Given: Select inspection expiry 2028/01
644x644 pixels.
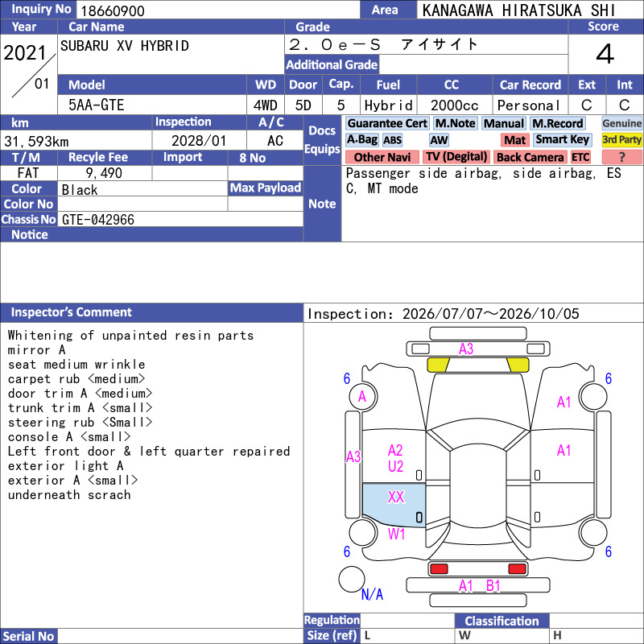Looking at the screenshot, I should click(199, 141).
